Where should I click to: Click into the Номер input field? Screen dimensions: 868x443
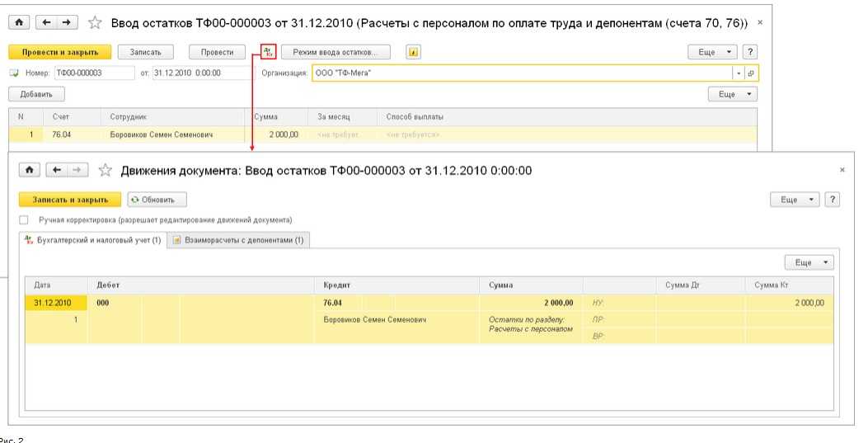click(x=93, y=73)
